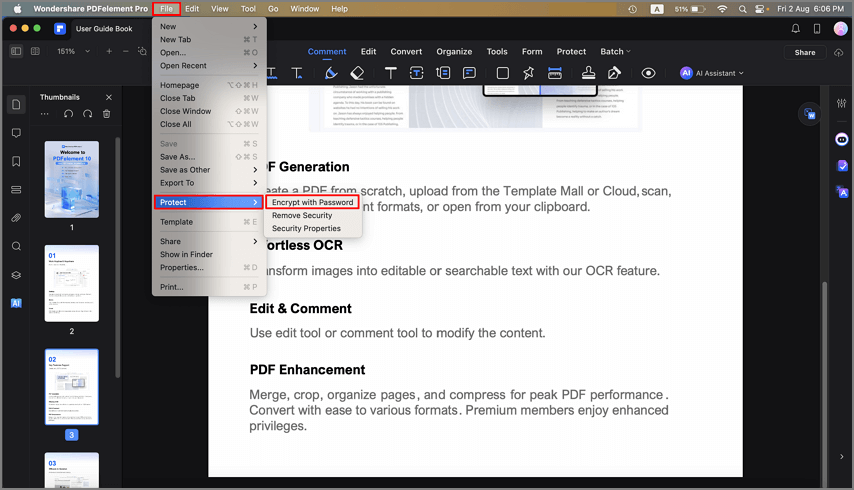Toggle the hide comments eye icon
Screen dimensions: 854x490
tap(648, 73)
